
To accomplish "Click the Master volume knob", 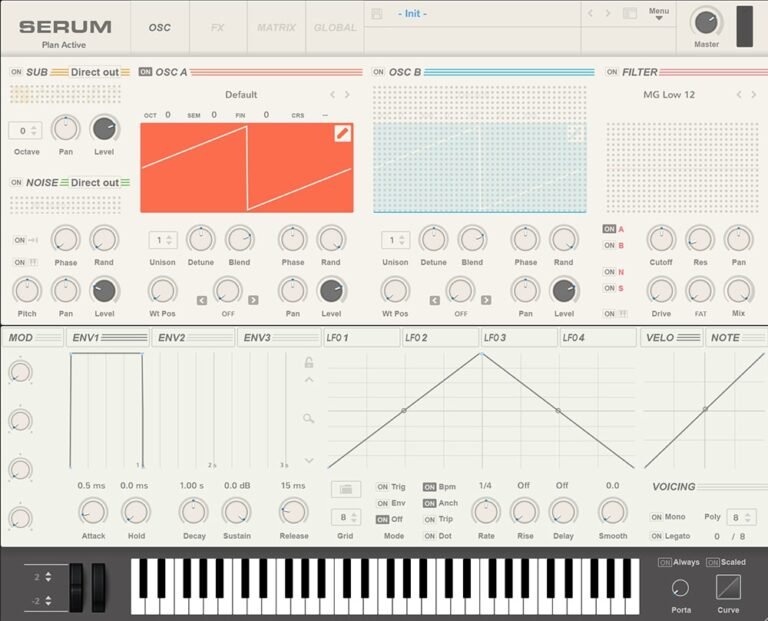I will tap(706, 23).
